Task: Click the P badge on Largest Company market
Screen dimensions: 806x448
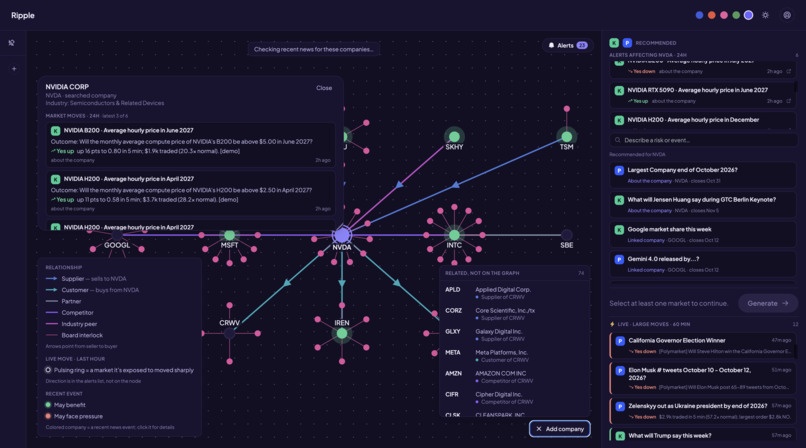Action: 619,170
